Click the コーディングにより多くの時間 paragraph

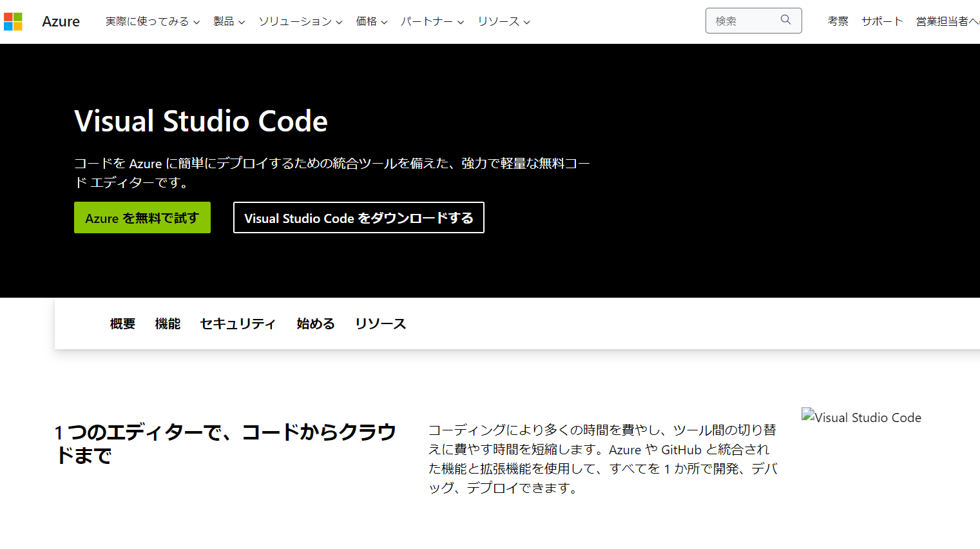603,459
